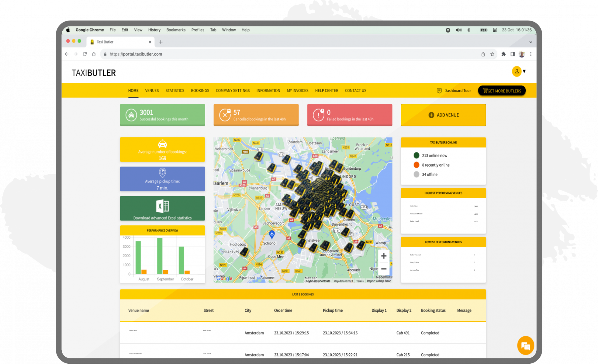Screen dimensions: 598x364
Task: Zoom in on the map
Action: (384, 256)
